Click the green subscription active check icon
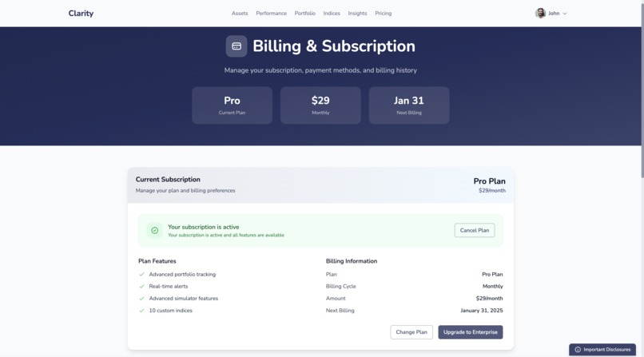 [155, 231]
